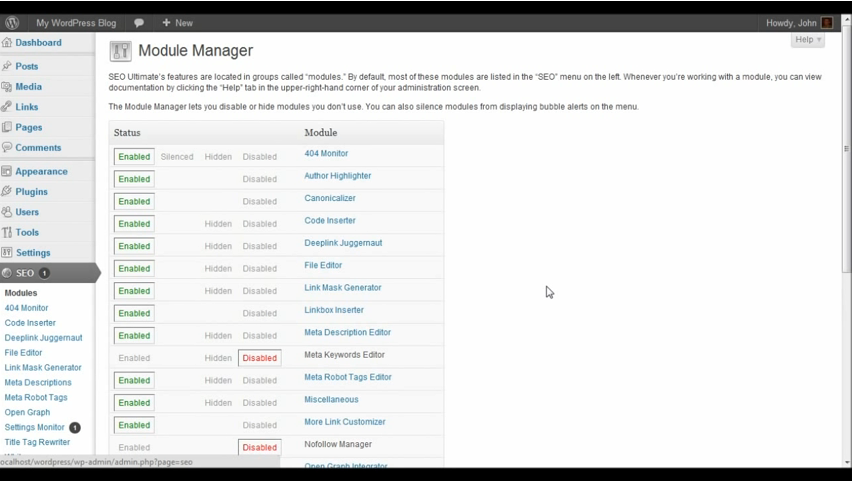The height and width of the screenshot is (482, 856).
Task: Disable the Author Highlighter module
Action: (x=259, y=179)
